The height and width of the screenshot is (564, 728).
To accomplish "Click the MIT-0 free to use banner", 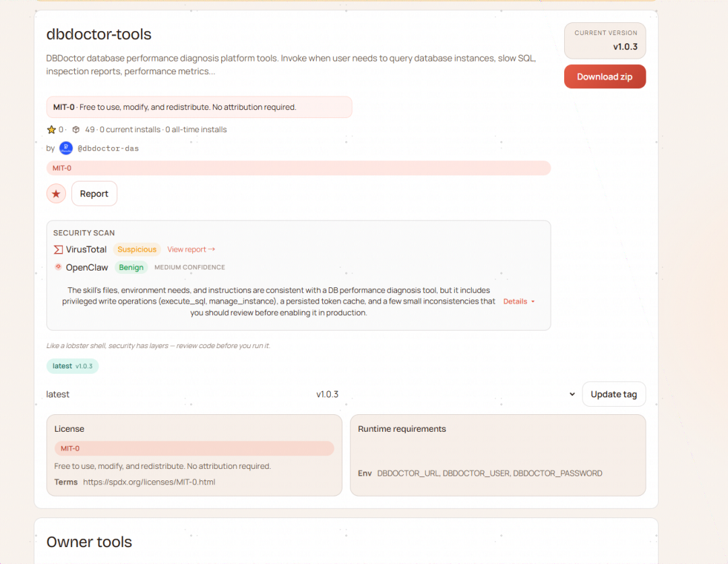I will 199,107.
